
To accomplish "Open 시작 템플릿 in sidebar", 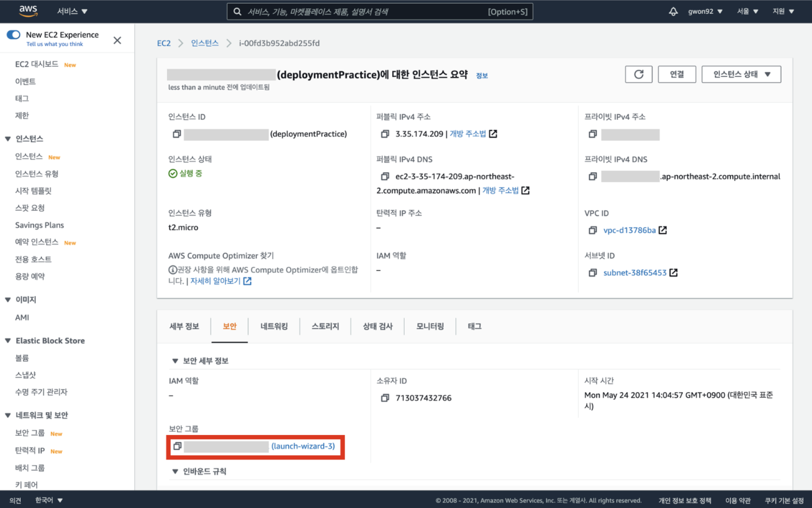I will point(33,191).
